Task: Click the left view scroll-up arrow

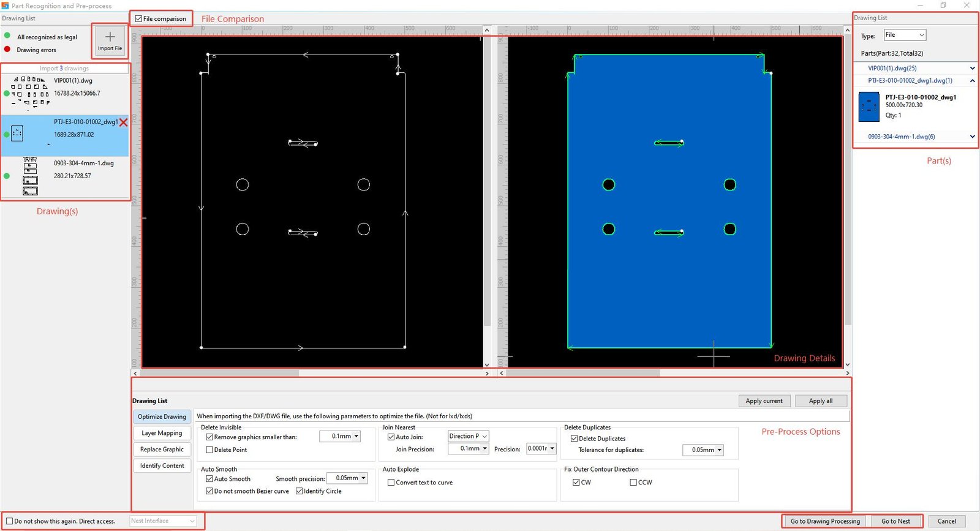Action: 487,29
